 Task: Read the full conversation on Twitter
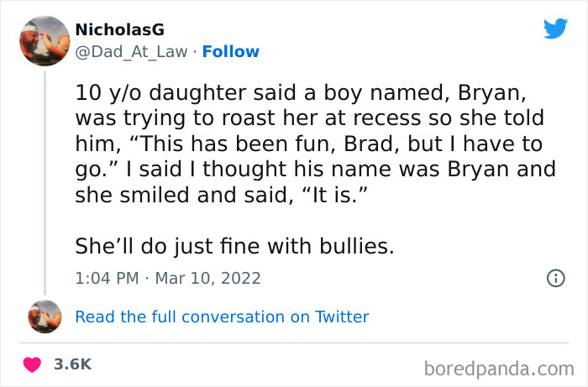(222, 316)
